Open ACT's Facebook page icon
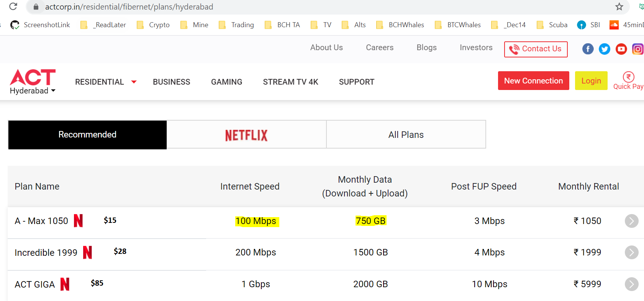The width and height of the screenshot is (644, 301). (588, 49)
